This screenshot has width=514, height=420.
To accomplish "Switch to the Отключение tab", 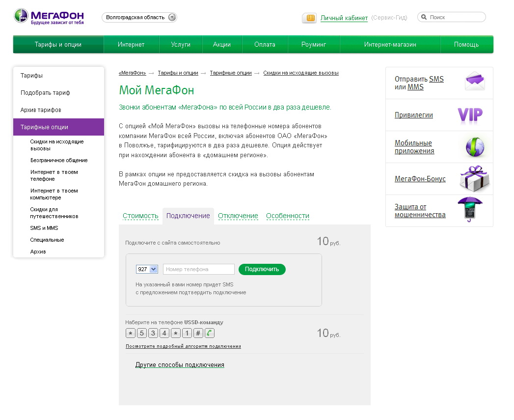I will (x=238, y=216).
